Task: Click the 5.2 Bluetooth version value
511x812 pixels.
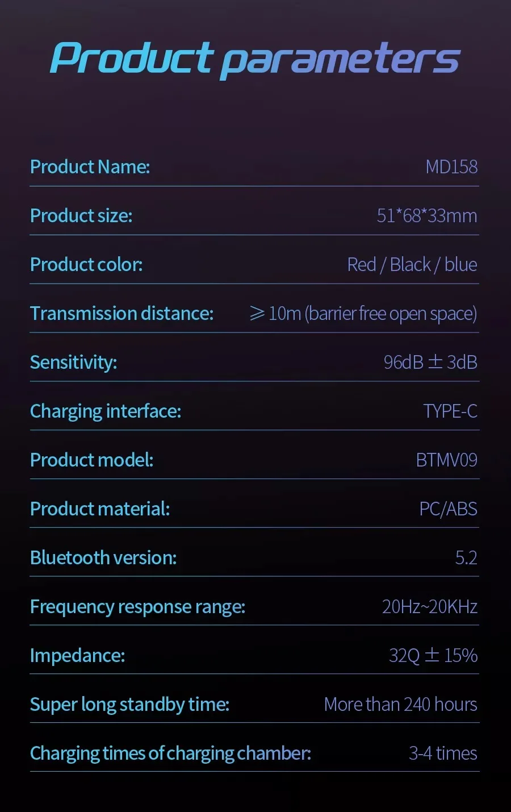Action: tap(466, 558)
